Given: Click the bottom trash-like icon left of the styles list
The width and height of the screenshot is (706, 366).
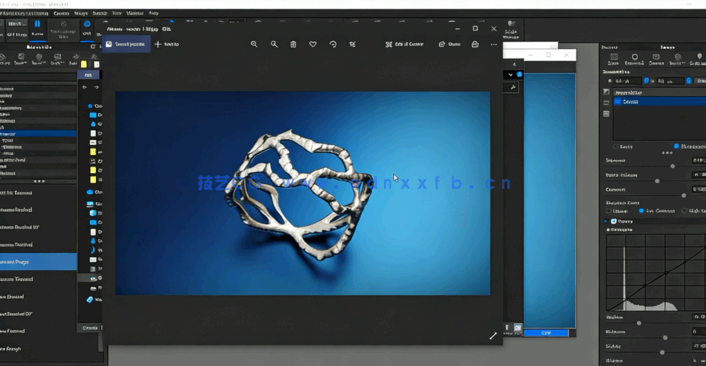Looking at the screenshot, I should click(606, 114).
